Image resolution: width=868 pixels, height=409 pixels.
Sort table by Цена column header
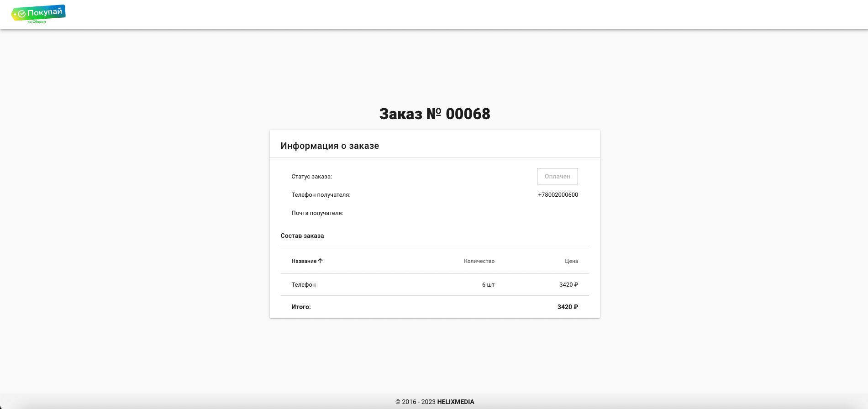click(x=571, y=261)
